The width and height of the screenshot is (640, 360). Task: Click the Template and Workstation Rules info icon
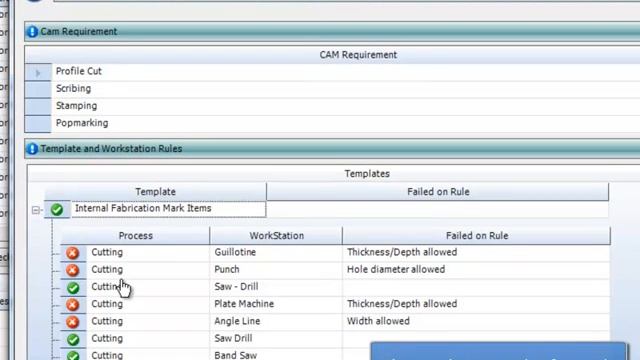[32, 149]
